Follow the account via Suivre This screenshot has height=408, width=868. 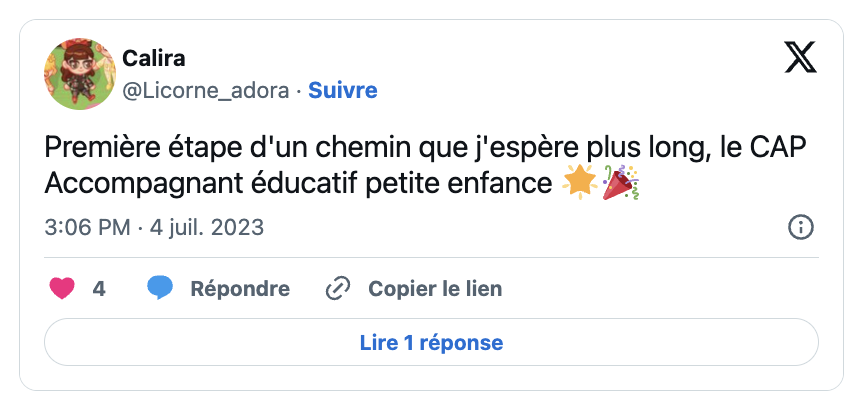343,90
